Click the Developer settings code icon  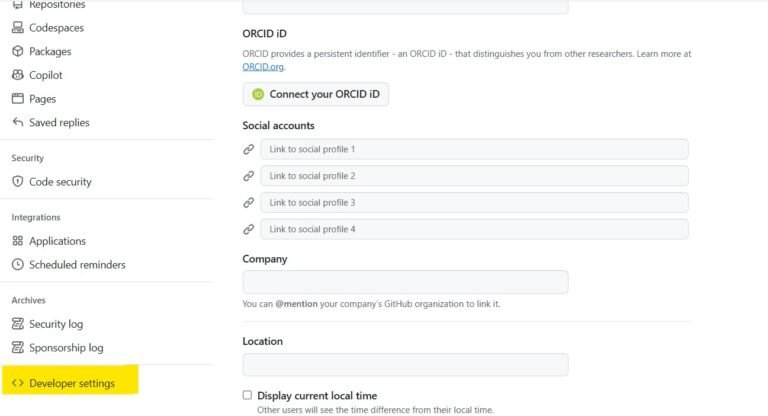coord(18,383)
